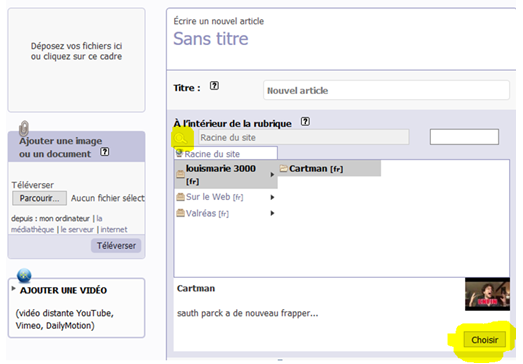Screen dimensions: 523x364
Task: Click the Valréas folder icon
Action: click(180, 213)
